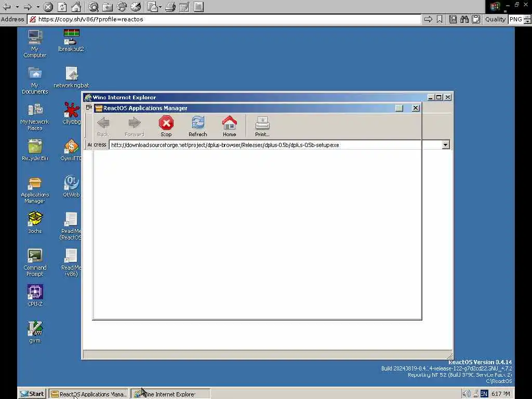The width and height of the screenshot is (532, 399).
Task: Click the history clock-globe icon
Action: 136,6
